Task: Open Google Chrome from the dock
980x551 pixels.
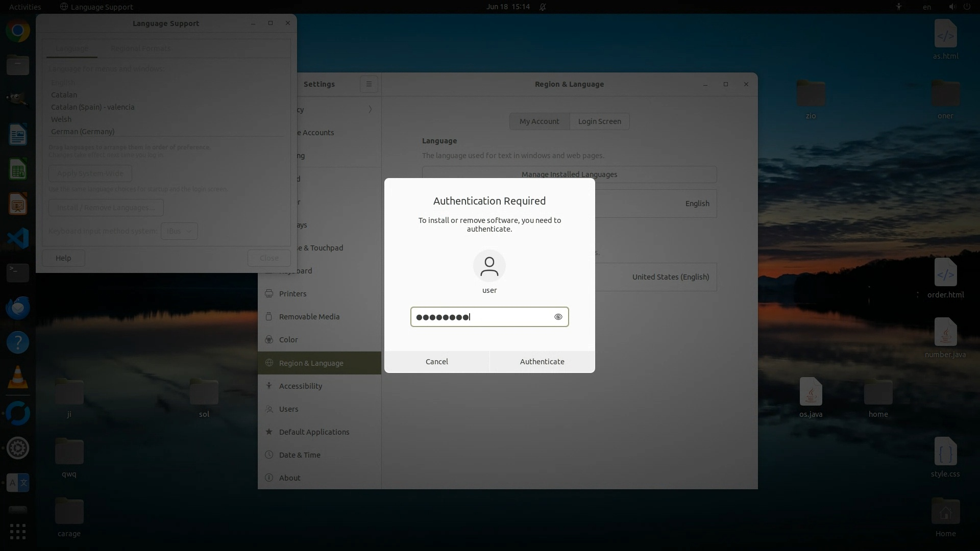Action: click(18, 31)
